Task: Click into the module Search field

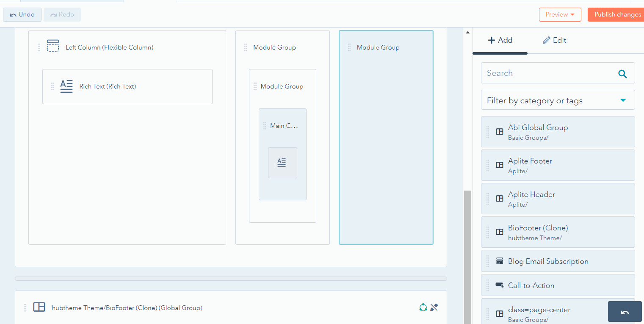Action: [x=548, y=73]
